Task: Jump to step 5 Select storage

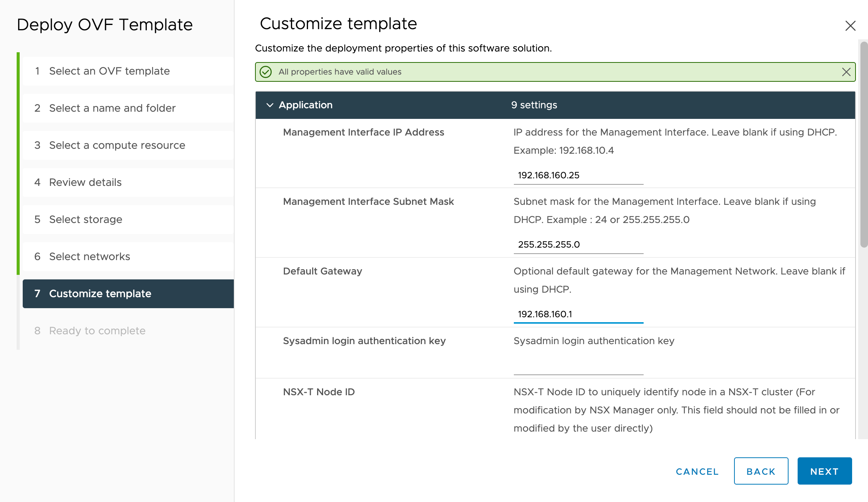Action: (85, 220)
